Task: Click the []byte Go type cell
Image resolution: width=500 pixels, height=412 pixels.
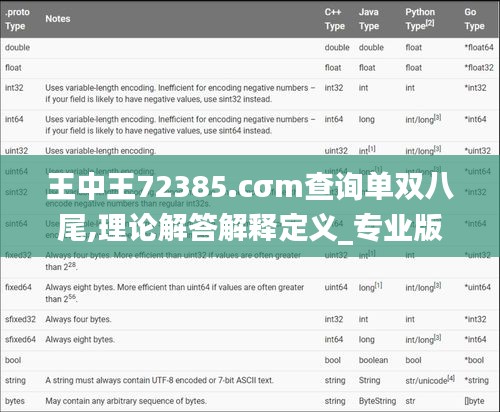Action: pyautogui.click(x=474, y=401)
